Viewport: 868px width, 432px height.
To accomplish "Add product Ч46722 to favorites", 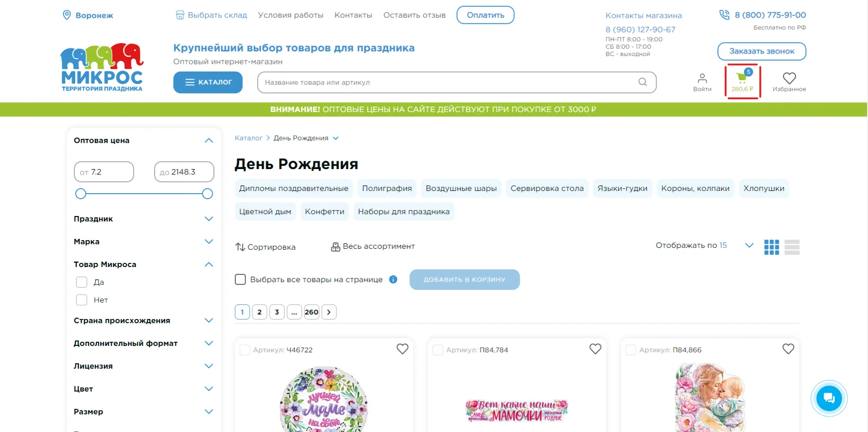I will (x=402, y=349).
